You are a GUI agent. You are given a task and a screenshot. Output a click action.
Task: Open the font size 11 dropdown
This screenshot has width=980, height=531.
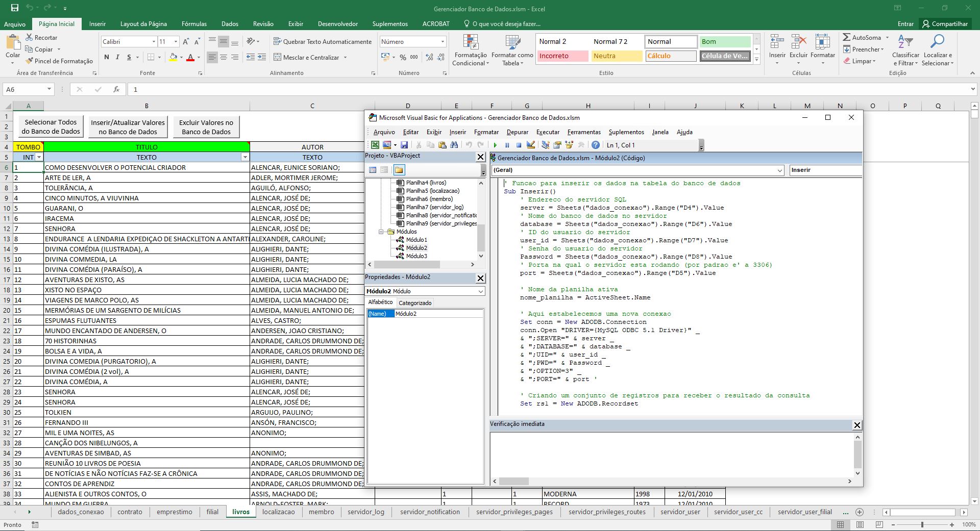[x=176, y=41]
